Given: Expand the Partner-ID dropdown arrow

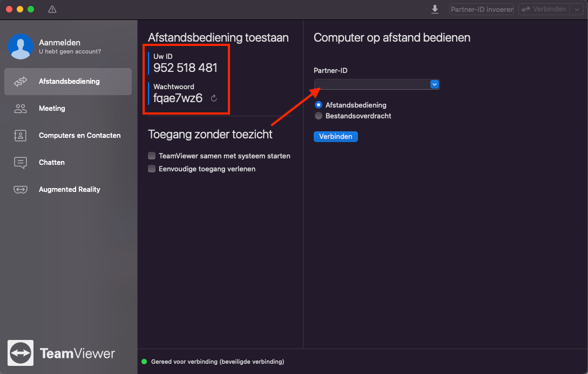Looking at the screenshot, I should [435, 84].
